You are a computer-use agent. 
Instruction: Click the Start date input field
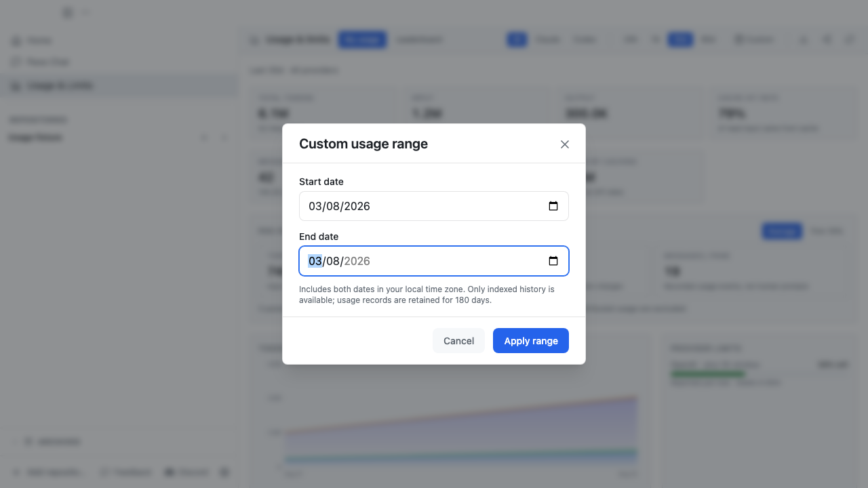(434, 206)
